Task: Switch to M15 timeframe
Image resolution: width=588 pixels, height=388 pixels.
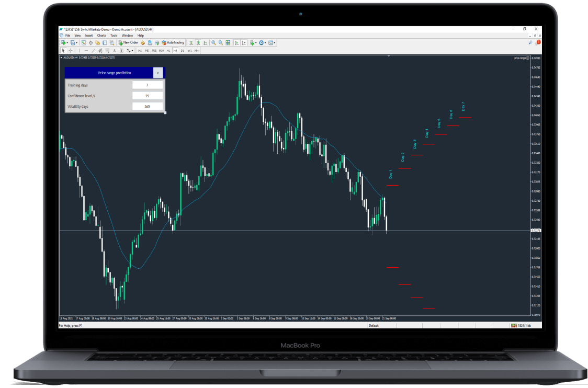Action: pyautogui.click(x=154, y=51)
